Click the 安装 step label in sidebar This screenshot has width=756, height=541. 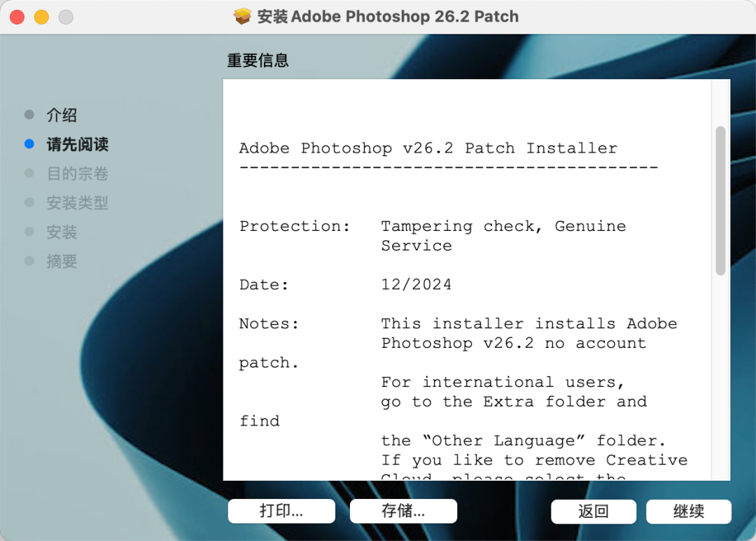pos(62,232)
